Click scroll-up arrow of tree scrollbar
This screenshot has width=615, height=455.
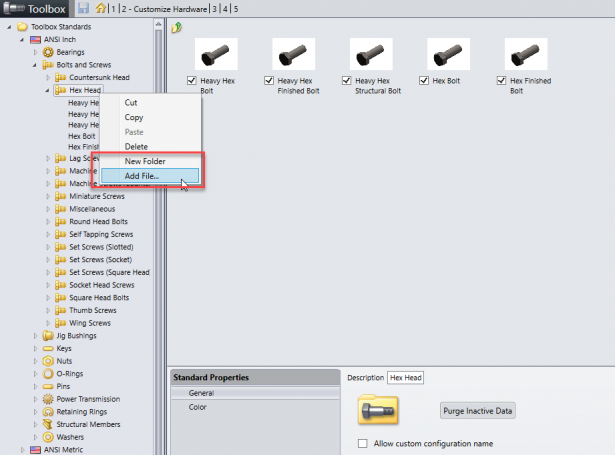click(x=158, y=24)
